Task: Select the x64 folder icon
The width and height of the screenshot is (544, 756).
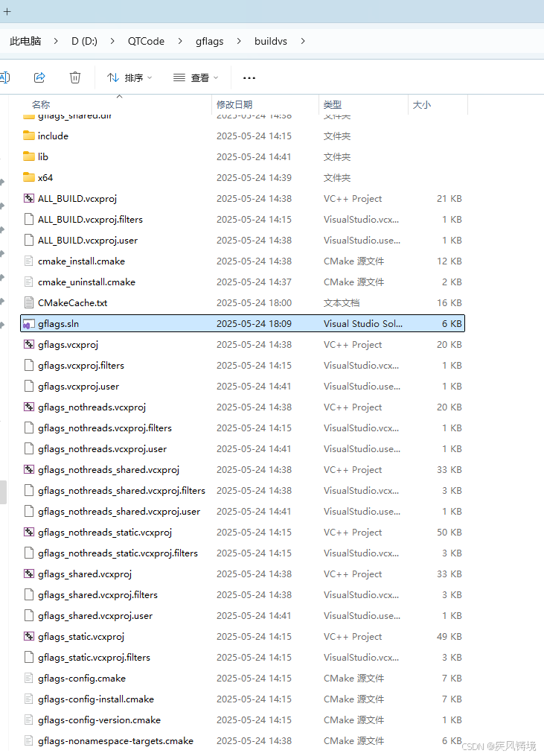Action: 29,177
